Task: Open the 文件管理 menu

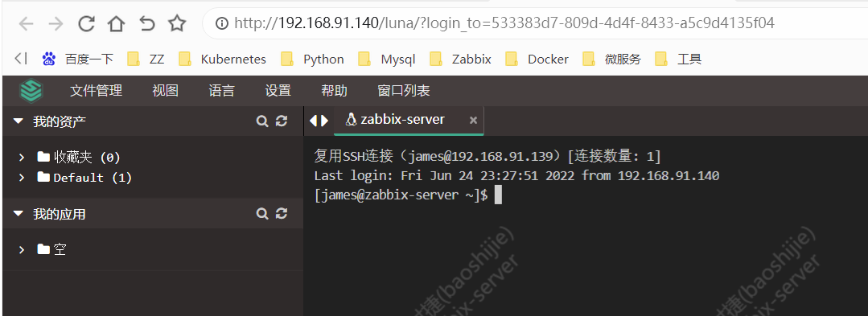Action: coord(97,91)
